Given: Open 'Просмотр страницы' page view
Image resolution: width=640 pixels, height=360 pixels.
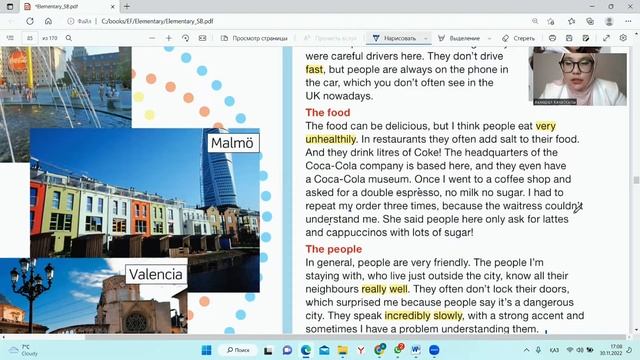Looking at the screenshot, I should point(254,38).
